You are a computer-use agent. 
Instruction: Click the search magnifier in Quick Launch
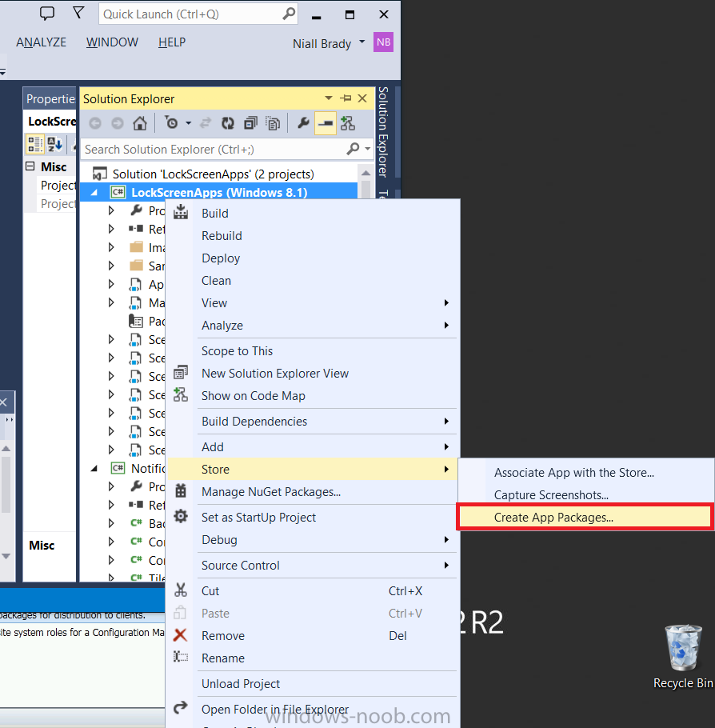pyautogui.click(x=289, y=14)
